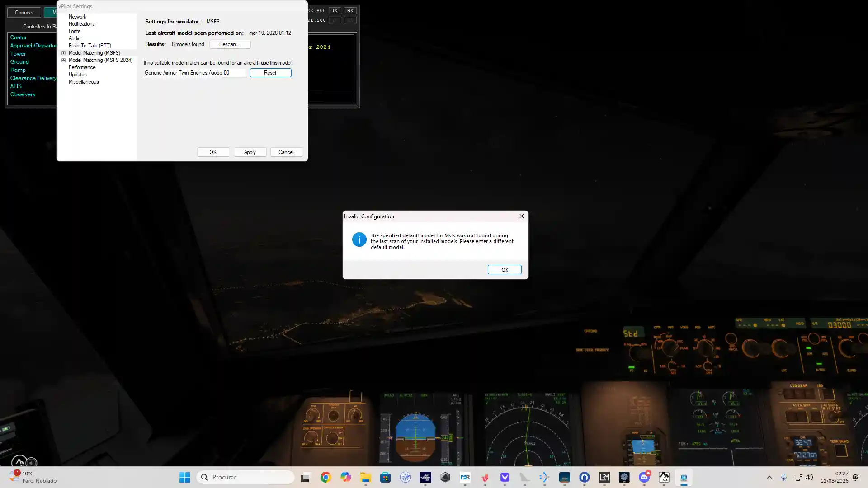Open Task View from the taskbar

click(305, 477)
